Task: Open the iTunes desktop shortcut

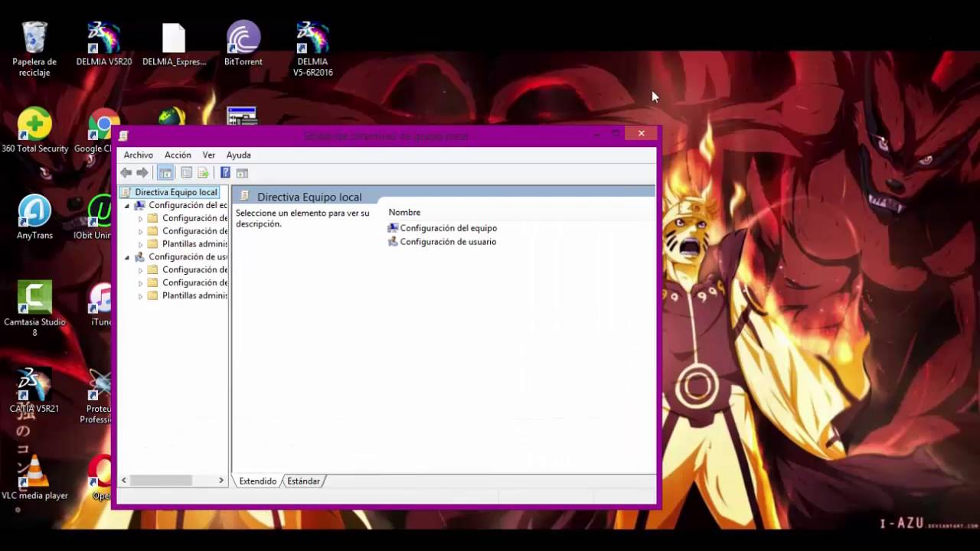Action: pos(101,305)
